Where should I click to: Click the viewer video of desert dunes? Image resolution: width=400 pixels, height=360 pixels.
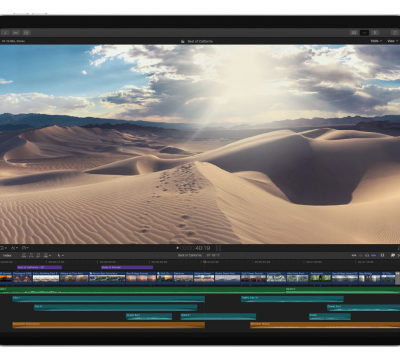(x=200, y=144)
